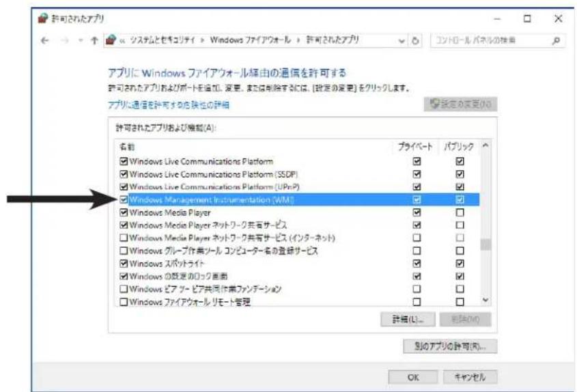Toggle Windows Media Player ネットワーク共有サービス checkbox
577x392 pixels.
pyautogui.click(x=124, y=225)
